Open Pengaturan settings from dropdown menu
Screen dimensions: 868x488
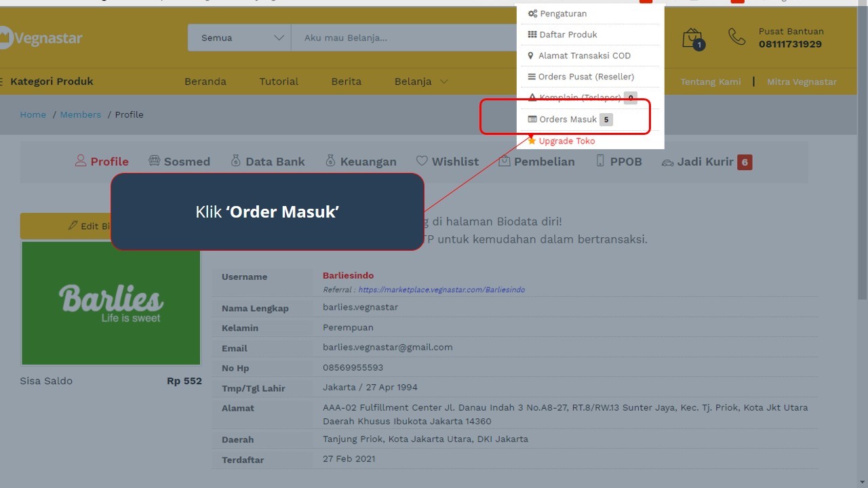coord(563,14)
